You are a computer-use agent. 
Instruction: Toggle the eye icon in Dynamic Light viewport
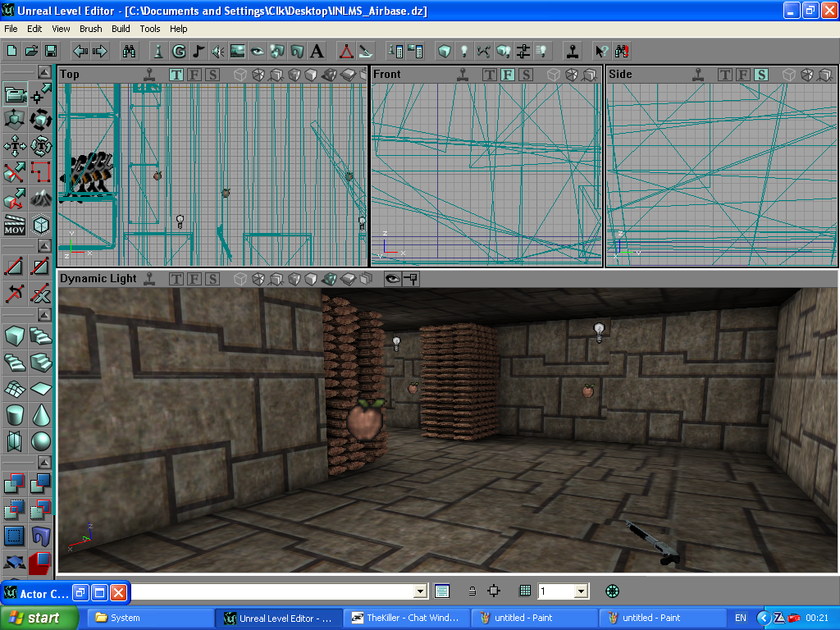click(x=392, y=279)
